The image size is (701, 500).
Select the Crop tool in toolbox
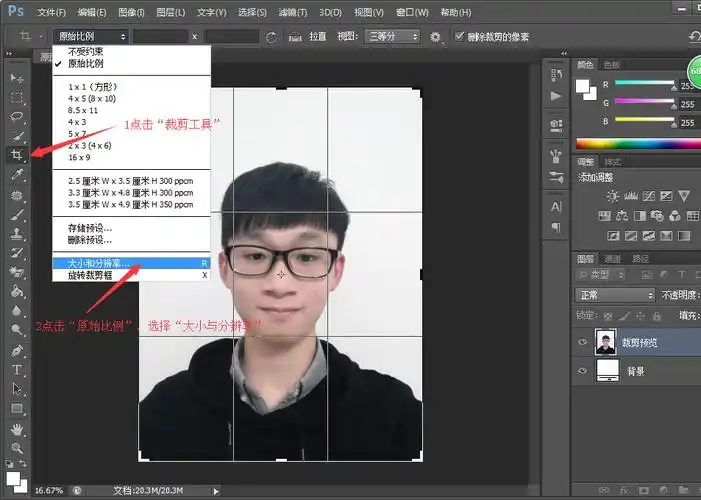pos(17,155)
